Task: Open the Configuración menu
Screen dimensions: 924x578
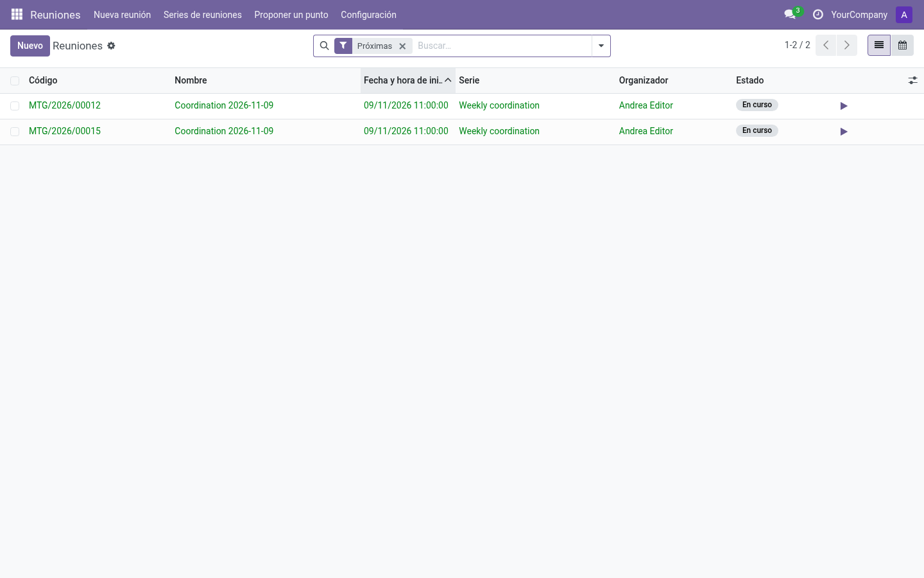Action: tap(368, 15)
